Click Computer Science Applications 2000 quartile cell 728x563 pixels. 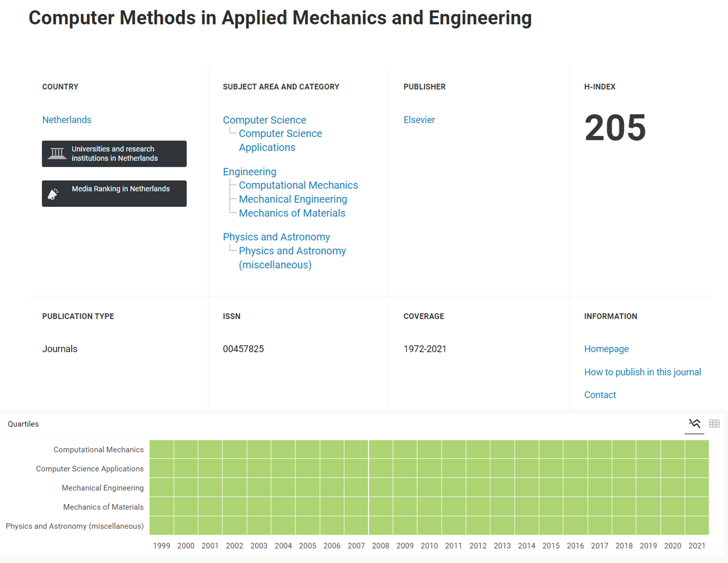[x=186, y=468]
